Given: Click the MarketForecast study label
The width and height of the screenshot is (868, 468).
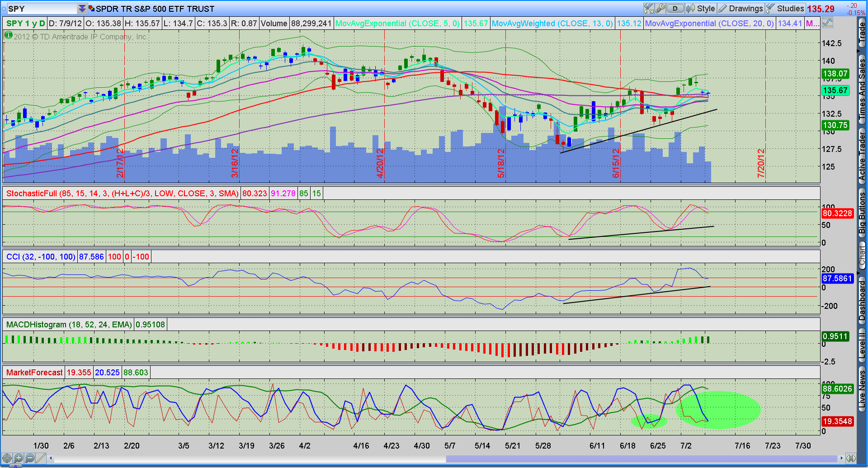Looking at the screenshot, I should 34,373.
